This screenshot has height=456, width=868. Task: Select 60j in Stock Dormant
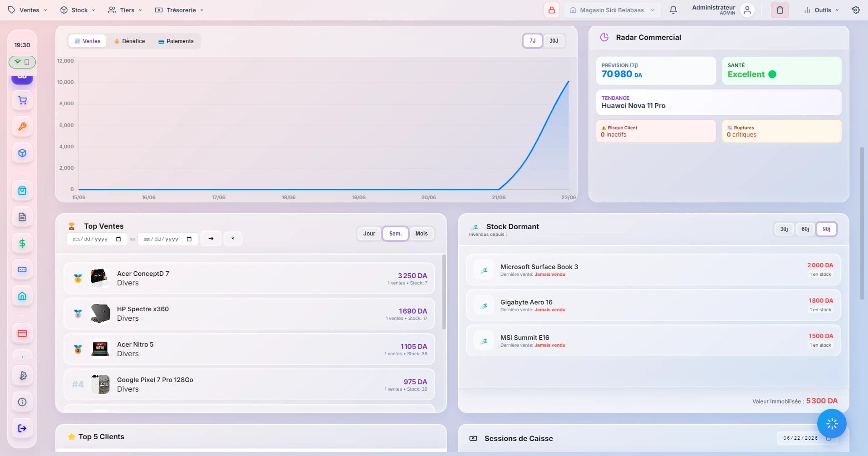(805, 229)
